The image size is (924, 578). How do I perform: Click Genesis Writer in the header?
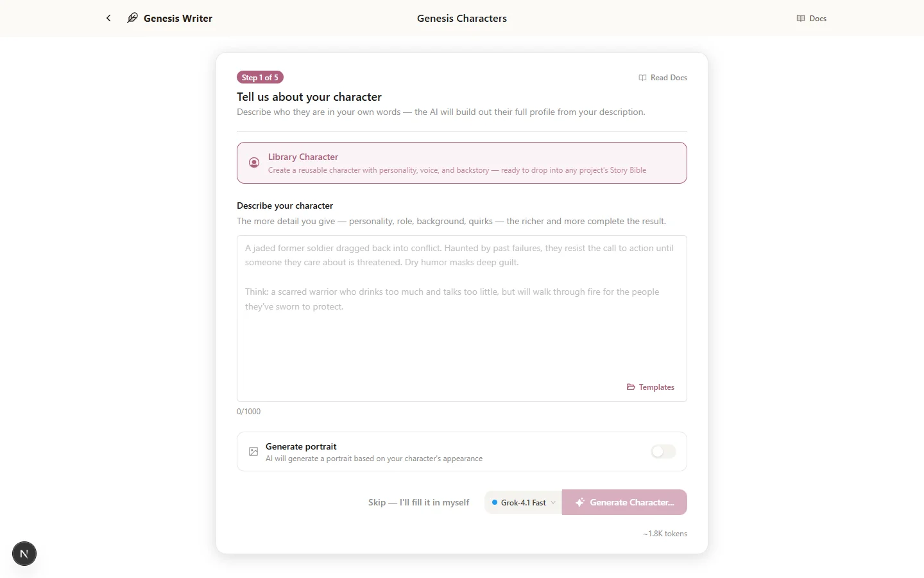pos(178,18)
